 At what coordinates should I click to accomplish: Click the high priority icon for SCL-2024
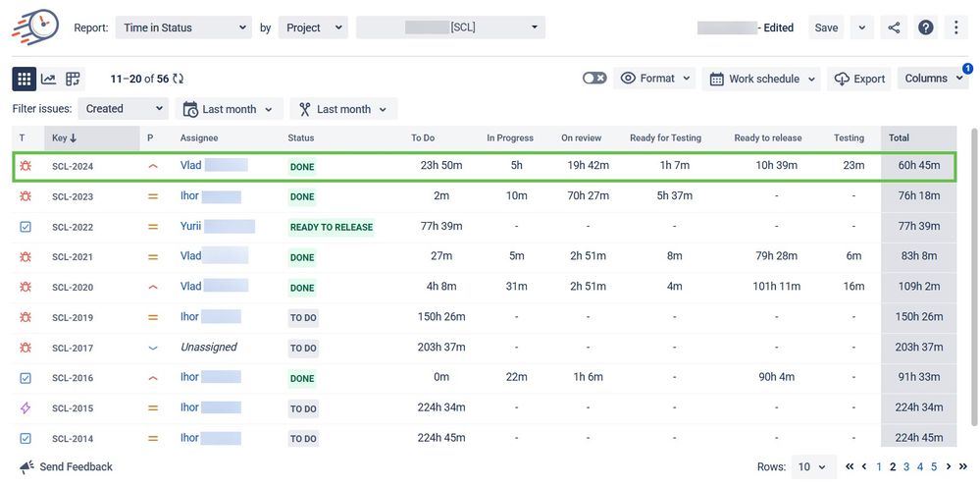[x=152, y=166]
